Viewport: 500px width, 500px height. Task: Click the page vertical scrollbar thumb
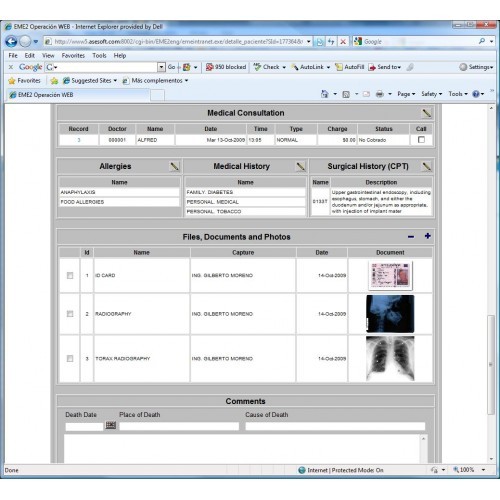coord(491,365)
